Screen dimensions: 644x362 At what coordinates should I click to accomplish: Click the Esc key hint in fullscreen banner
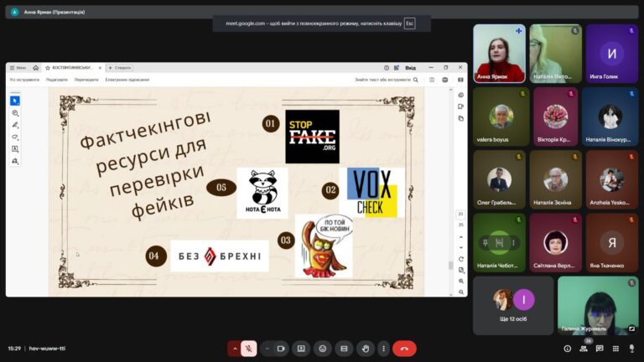[x=409, y=23]
